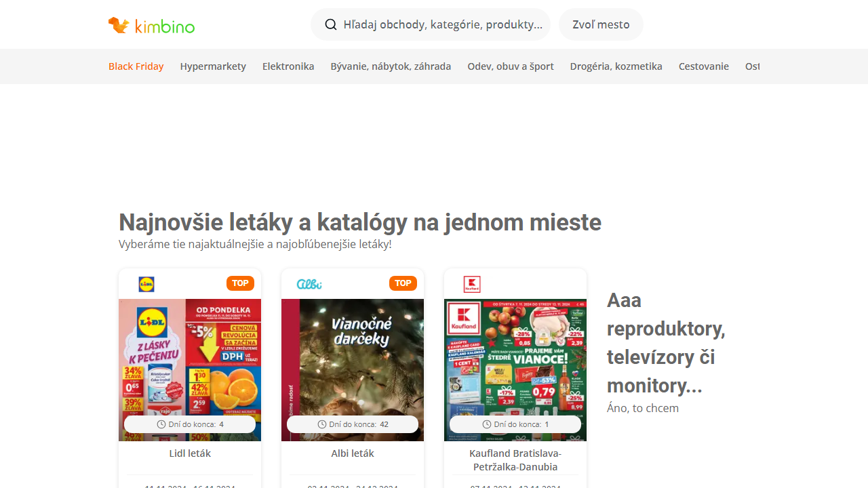Image resolution: width=868 pixels, height=488 pixels.
Task: Open the Hypermarkety category
Action: click(x=213, y=66)
